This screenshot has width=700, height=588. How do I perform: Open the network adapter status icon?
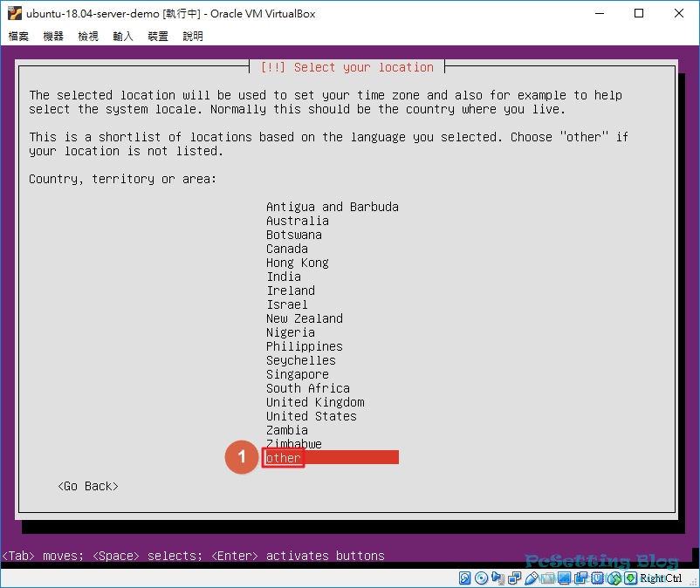pos(512,578)
